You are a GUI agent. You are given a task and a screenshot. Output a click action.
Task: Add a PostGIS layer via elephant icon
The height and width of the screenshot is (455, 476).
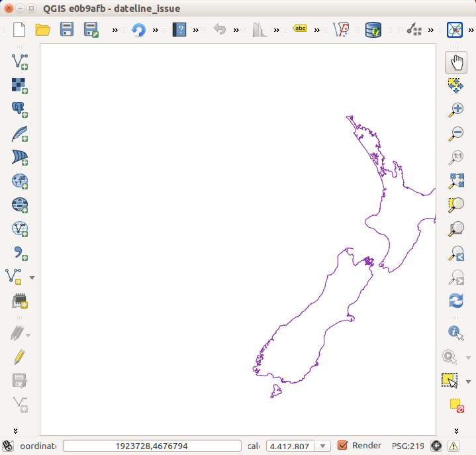tap(19, 109)
